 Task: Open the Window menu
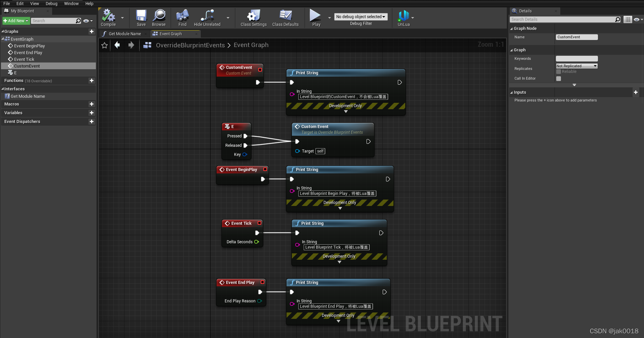coord(71,3)
